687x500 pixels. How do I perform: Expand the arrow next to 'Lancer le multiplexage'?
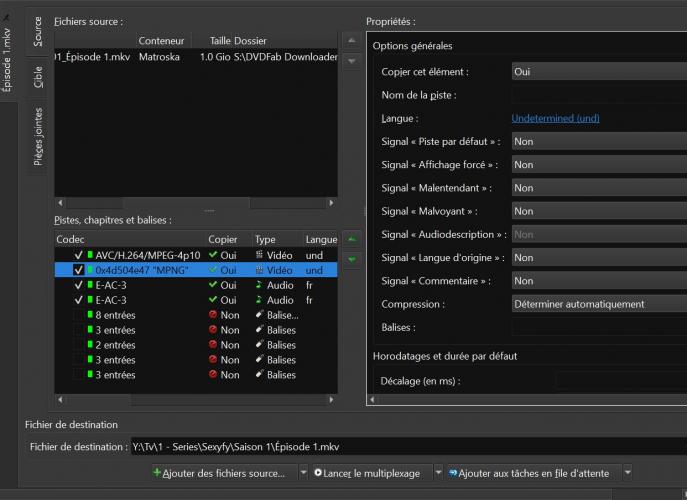point(439,472)
